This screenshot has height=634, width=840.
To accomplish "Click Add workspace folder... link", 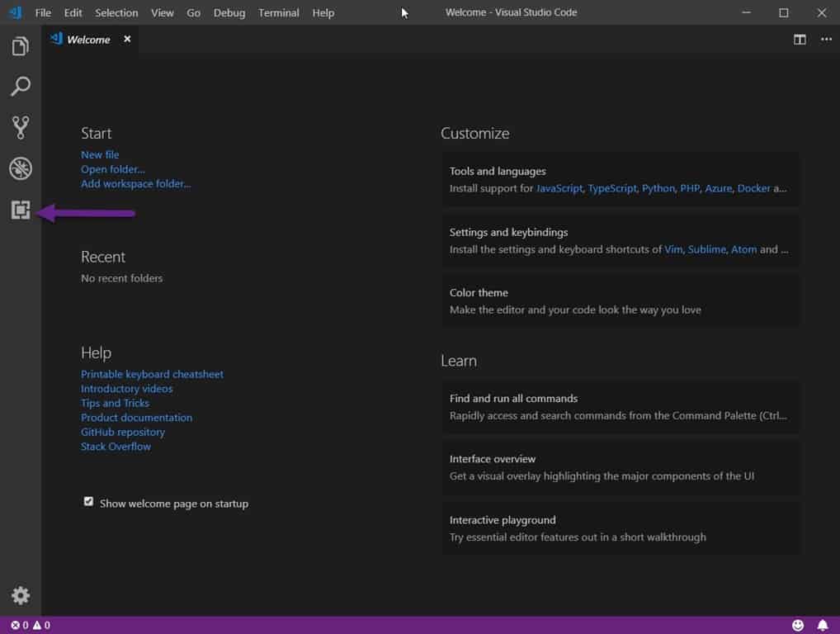I will tap(135, 184).
